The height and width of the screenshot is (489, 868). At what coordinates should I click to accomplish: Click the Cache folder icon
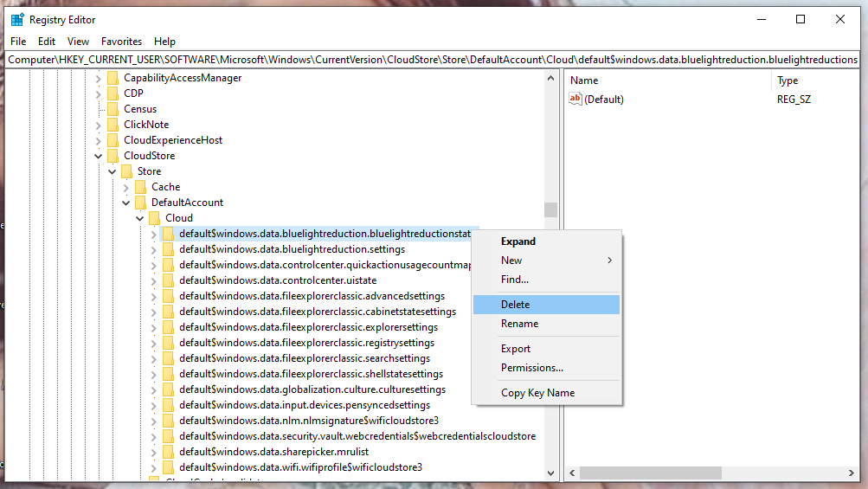coord(140,187)
